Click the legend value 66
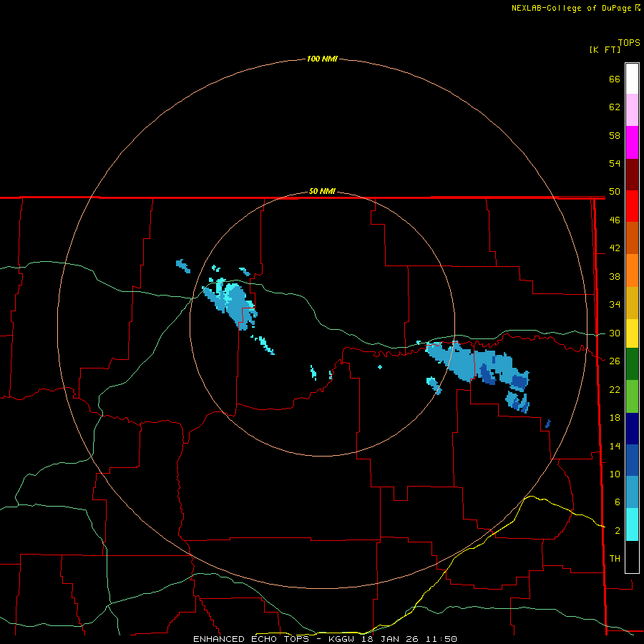This screenshot has height=644, width=644. click(615, 79)
